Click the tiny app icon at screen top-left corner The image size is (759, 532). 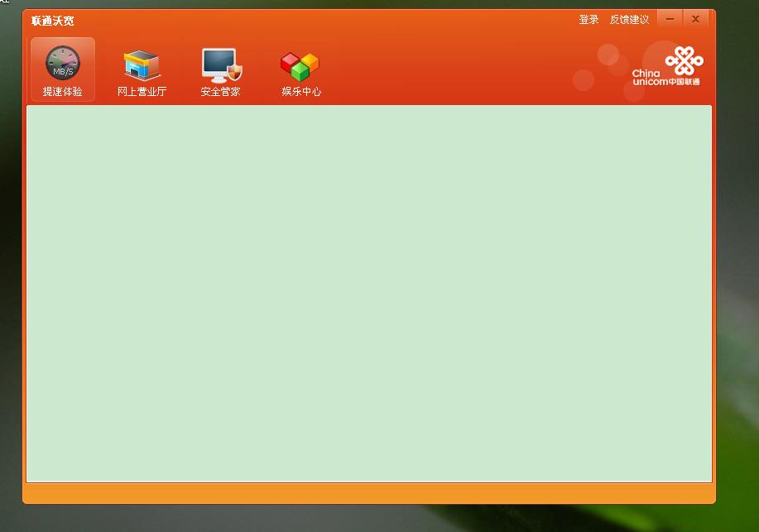[4, 4]
